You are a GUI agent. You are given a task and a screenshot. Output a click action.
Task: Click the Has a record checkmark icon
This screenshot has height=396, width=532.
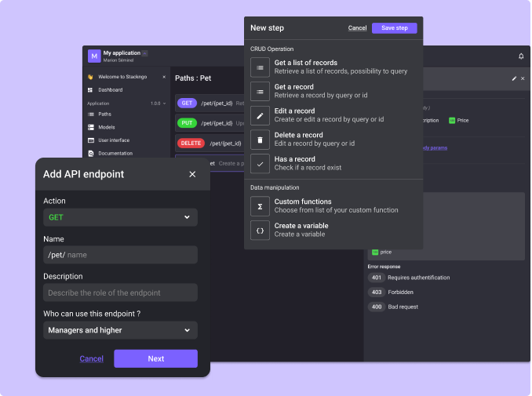260,163
